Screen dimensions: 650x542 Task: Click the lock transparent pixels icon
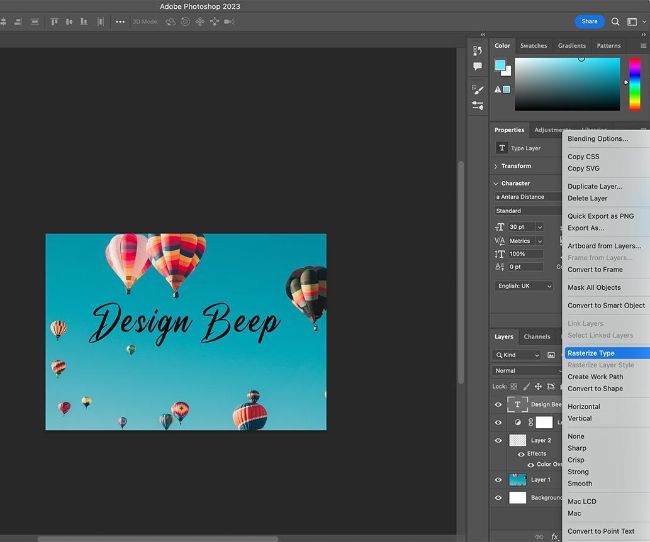[513, 386]
